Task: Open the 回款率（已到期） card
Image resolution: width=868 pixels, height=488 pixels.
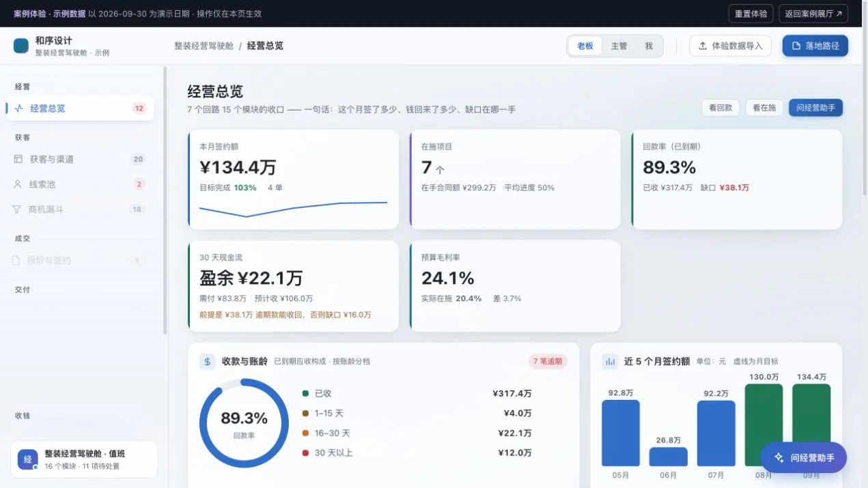Action: click(x=736, y=180)
